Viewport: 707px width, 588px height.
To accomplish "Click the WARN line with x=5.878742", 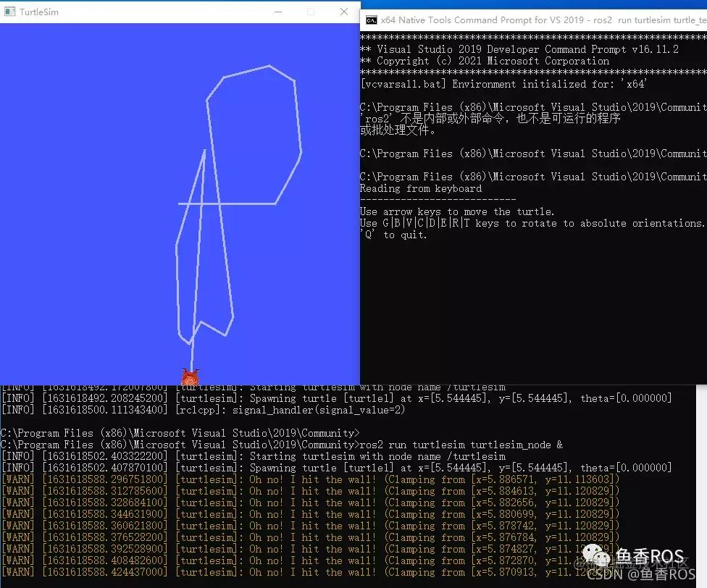I will 310,526.
